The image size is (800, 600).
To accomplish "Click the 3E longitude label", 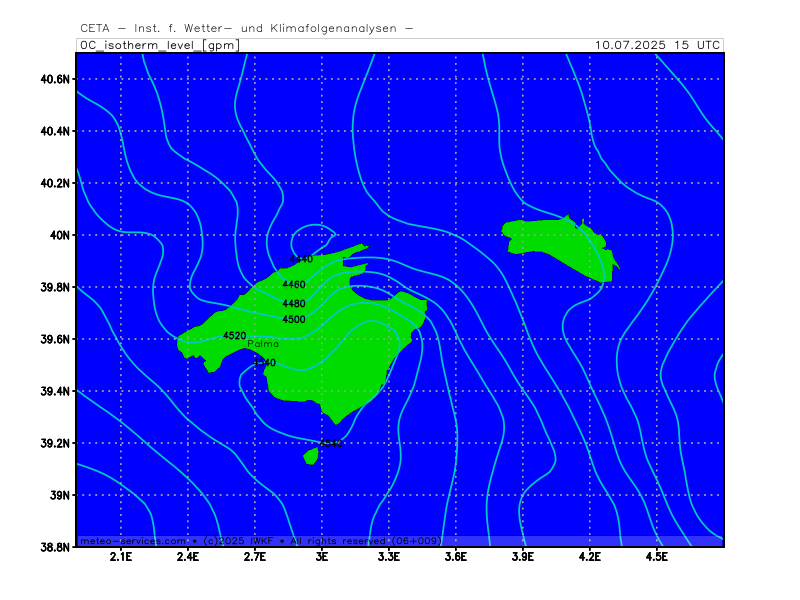I will point(322,557).
